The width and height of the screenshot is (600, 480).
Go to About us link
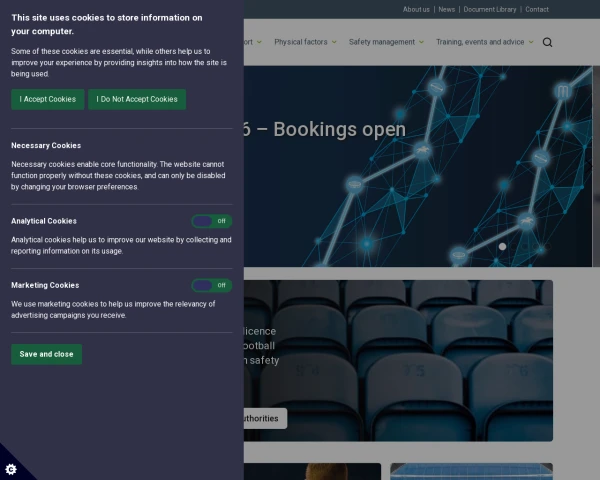point(416,10)
